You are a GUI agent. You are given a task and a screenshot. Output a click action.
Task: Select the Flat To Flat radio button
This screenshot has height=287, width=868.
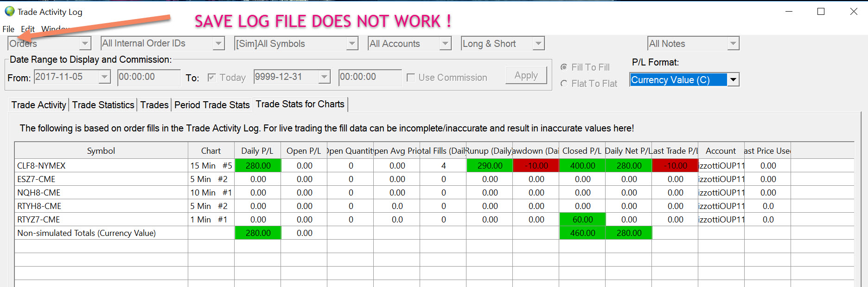pos(564,84)
